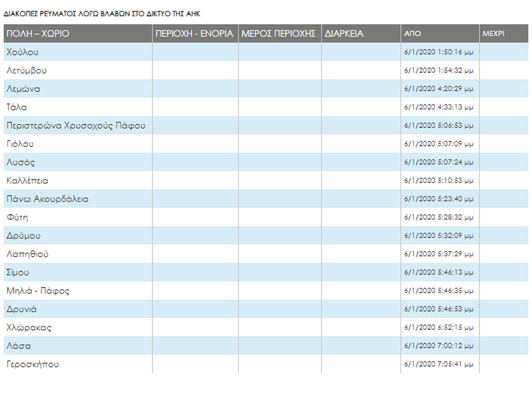Click the timestamp 6/1/2020 5:07:09 μμ
This screenshot has width=532, height=398.
point(439,143)
